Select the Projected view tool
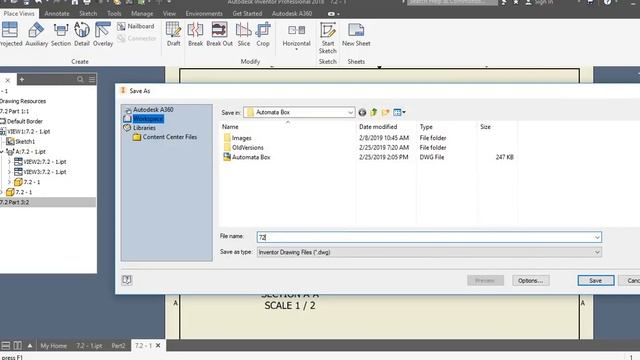 [x=10, y=34]
